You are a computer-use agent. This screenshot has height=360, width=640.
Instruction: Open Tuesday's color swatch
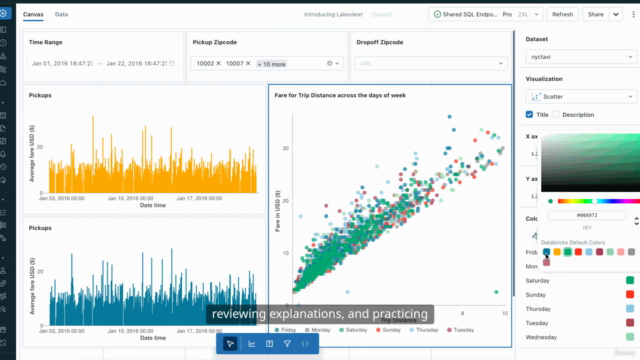point(630,322)
